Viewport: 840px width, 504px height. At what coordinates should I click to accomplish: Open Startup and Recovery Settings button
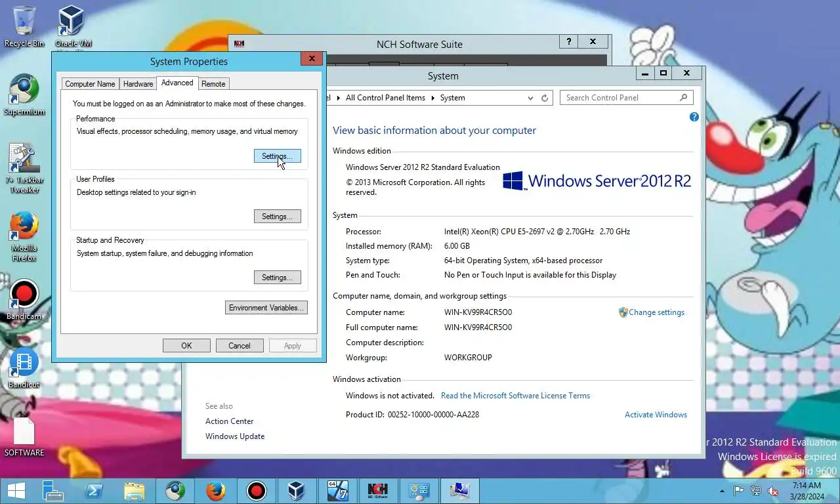coord(277,278)
